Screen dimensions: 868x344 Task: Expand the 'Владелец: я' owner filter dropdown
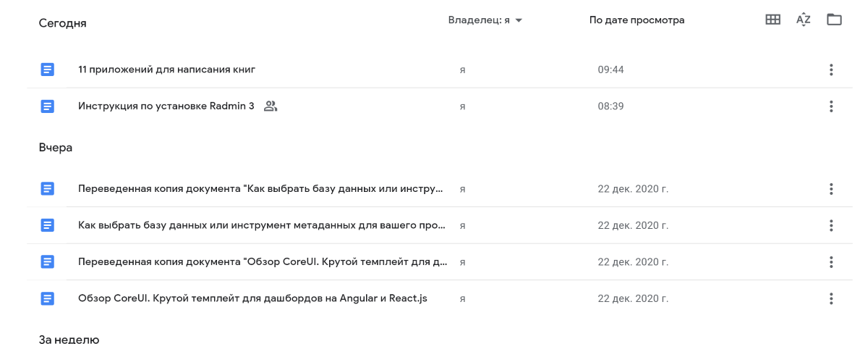pyautogui.click(x=485, y=21)
